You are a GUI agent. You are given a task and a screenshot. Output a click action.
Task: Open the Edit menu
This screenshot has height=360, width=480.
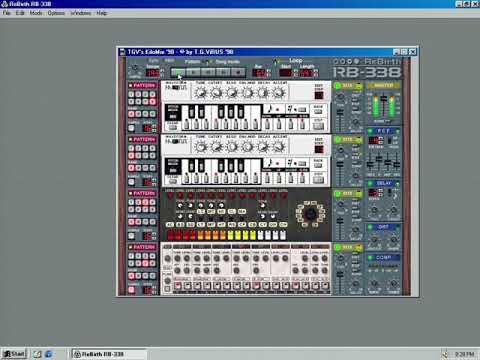(x=20, y=13)
